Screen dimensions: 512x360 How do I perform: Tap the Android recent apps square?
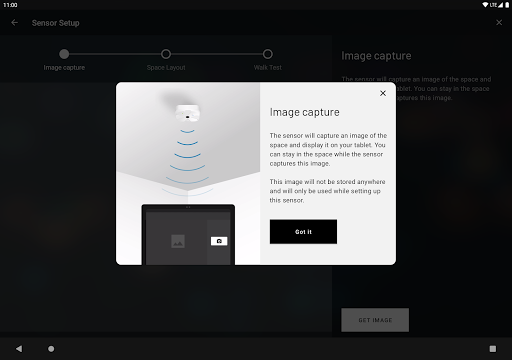point(493,349)
